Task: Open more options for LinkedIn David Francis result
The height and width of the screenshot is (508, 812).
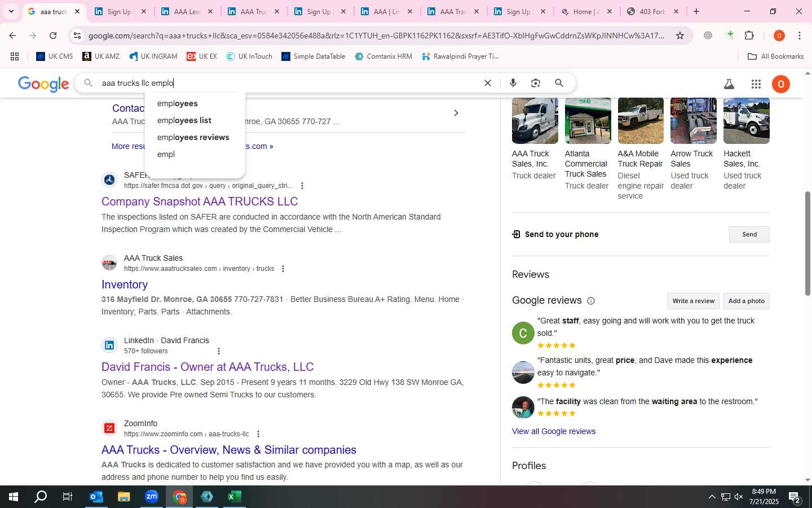Action: [x=219, y=351]
